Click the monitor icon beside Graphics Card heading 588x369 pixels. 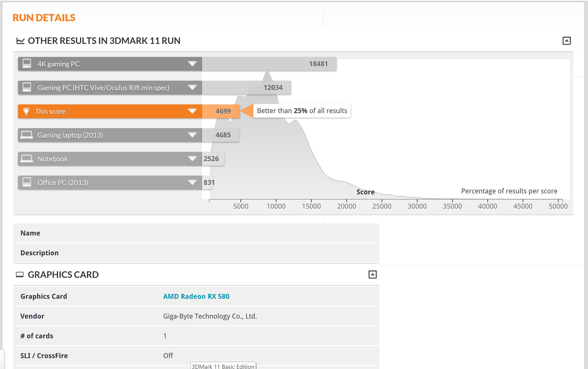pyautogui.click(x=20, y=274)
